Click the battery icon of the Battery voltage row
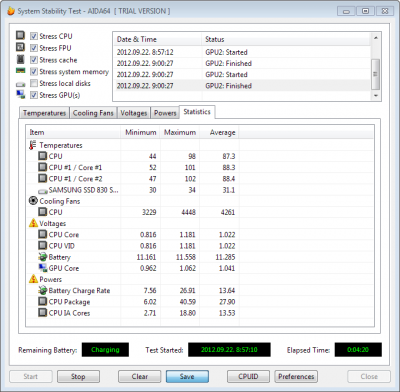The width and height of the screenshot is (400, 392). click(x=43, y=257)
